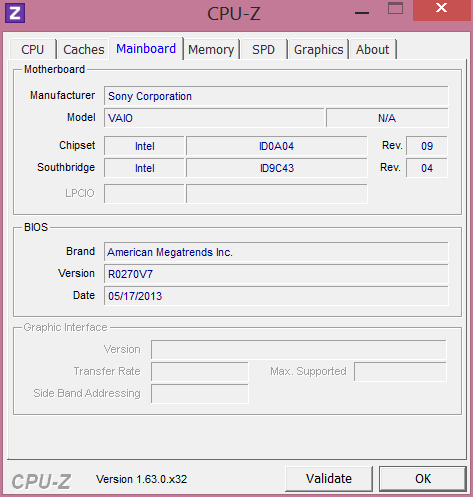Screen dimensions: 473x497
Task: Click the Manufacturer label
Action: click(62, 95)
